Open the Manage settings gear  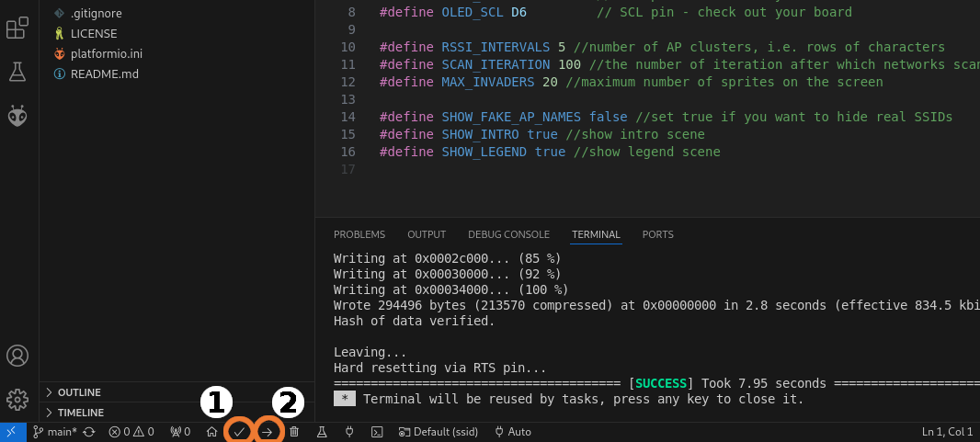17,399
